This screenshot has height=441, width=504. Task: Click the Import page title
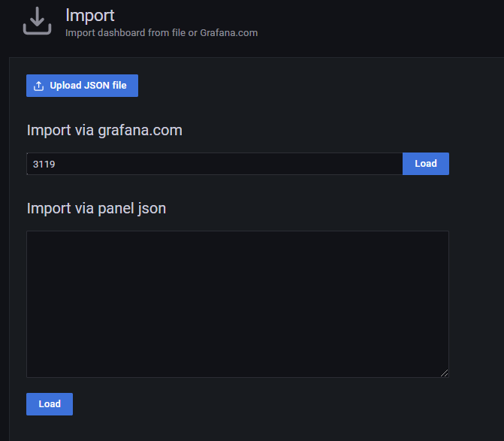[89, 15]
